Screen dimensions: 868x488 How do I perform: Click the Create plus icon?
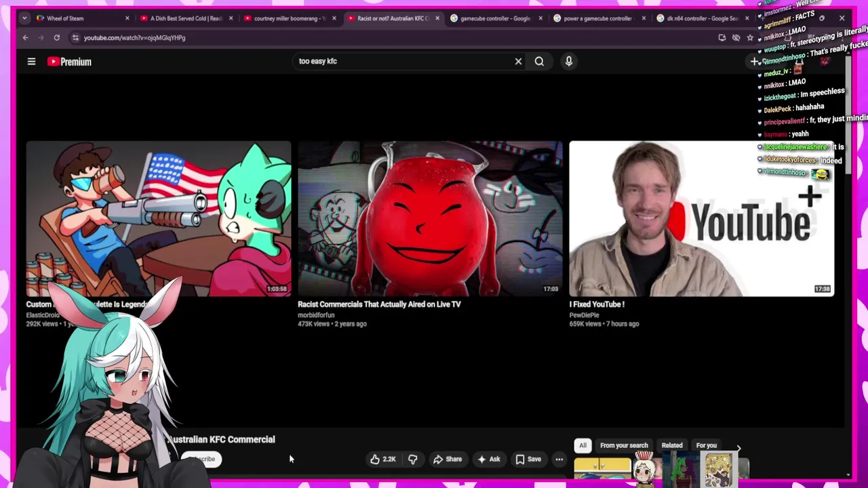(x=754, y=62)
